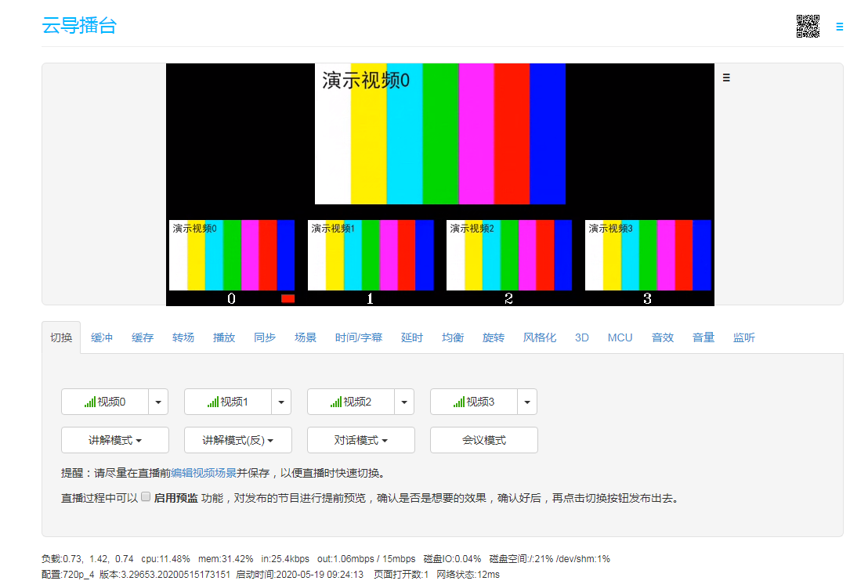Open the black menu icon beside the preview
This screenshot has height=588, width=868.
pos(726,78)
